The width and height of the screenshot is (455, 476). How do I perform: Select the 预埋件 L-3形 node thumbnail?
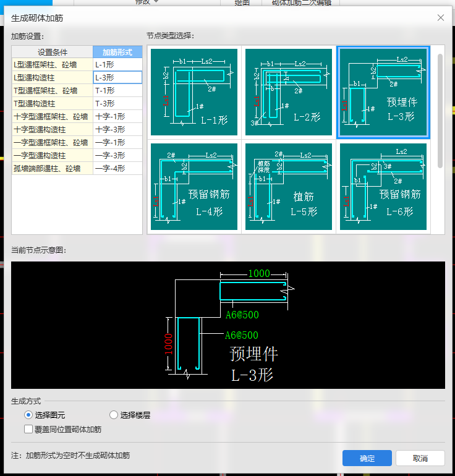click(383, 92)
